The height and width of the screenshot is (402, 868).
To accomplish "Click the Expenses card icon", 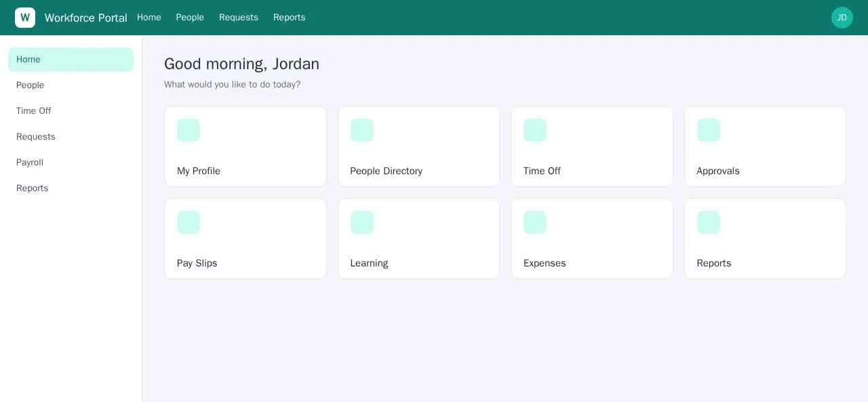I will point(535,222).
